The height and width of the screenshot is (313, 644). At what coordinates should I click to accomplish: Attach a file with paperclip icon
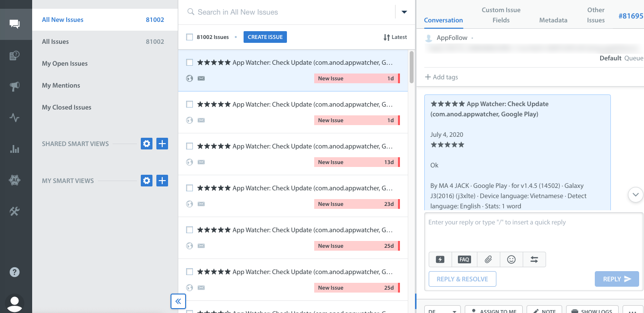click(x=488, y=259)
